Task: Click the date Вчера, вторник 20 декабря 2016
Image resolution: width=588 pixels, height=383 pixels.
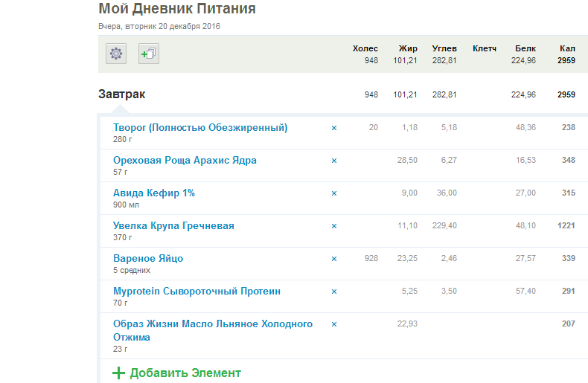Action: pos(159,26)
